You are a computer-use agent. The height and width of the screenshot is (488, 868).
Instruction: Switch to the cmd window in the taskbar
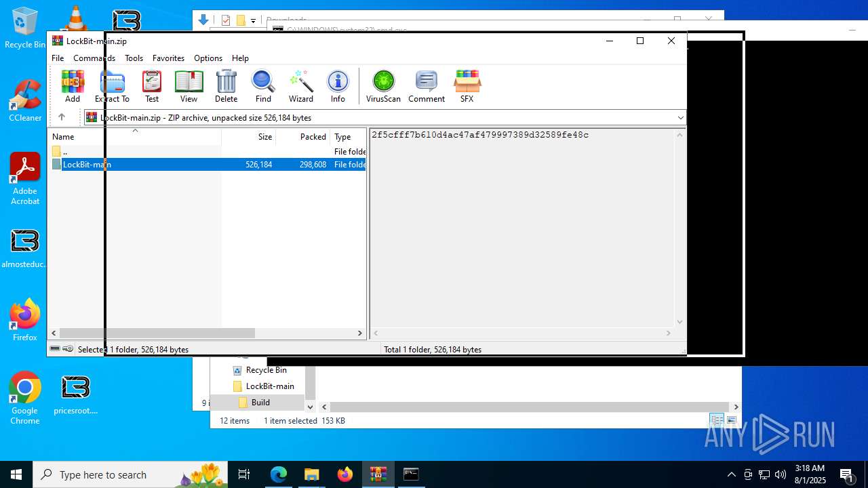[411, 474]
